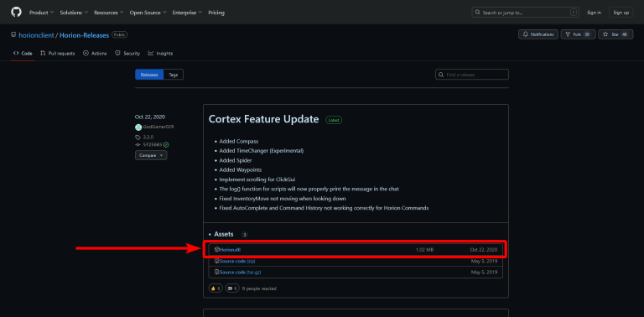The width and height of the screenshot is (644, 317).
Task: Click the Oct 22, 2020 release date
Action: pos(150,117)
